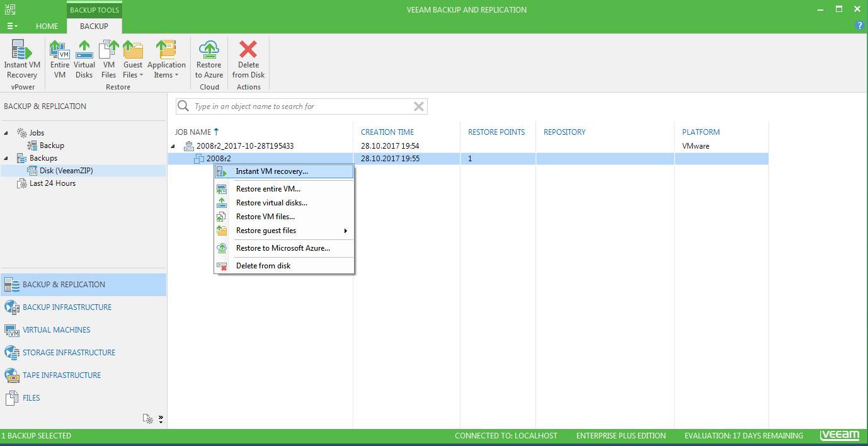Open BACKUP INFRASTRUCTURE navigation view
This screenshot has height=446, width=868.
pyautogui.click(x=83, y=307)
